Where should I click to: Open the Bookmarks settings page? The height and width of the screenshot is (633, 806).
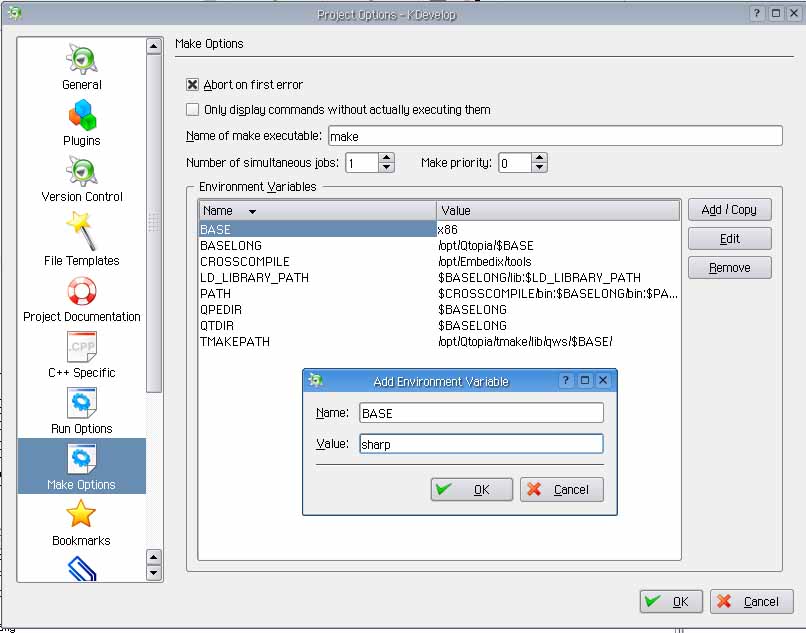click(81, 523)
